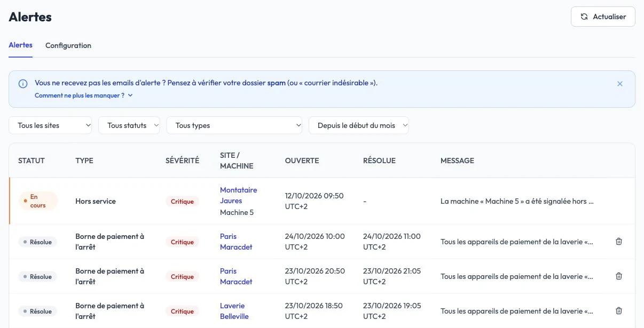Open the 'Tous les sites' dropdown
The width and height of the screenshot is (644, 328).
click(50, 125)
